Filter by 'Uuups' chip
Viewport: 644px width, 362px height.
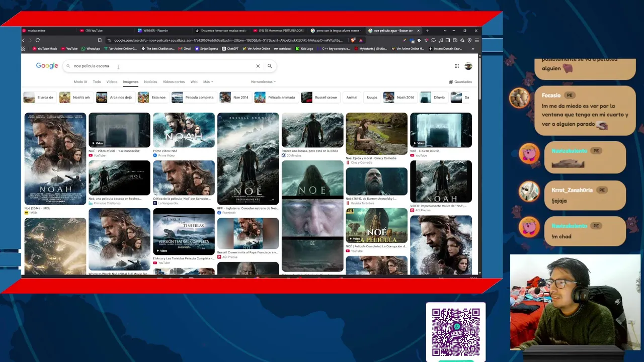372,97
